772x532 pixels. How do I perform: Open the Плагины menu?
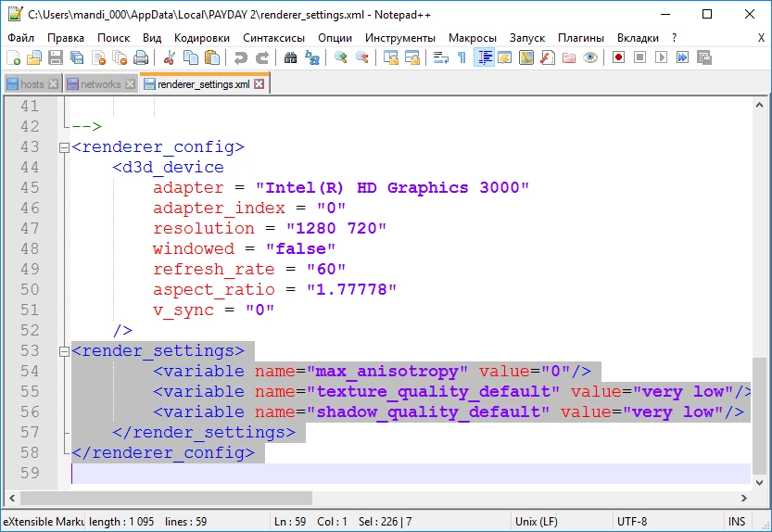coord(581,38)
